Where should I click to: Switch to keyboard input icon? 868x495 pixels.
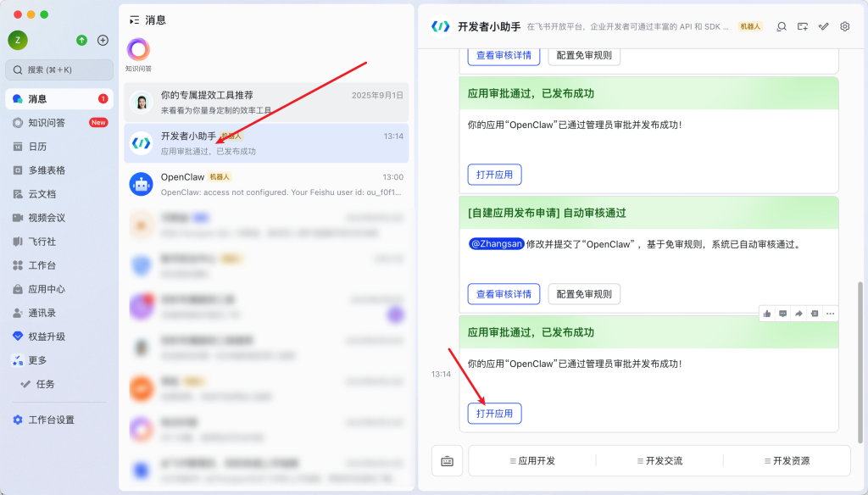448,460
